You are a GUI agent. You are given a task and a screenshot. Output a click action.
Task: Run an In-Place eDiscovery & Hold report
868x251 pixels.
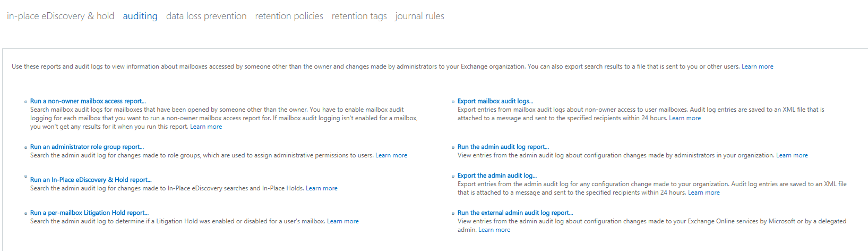(91, 180)
